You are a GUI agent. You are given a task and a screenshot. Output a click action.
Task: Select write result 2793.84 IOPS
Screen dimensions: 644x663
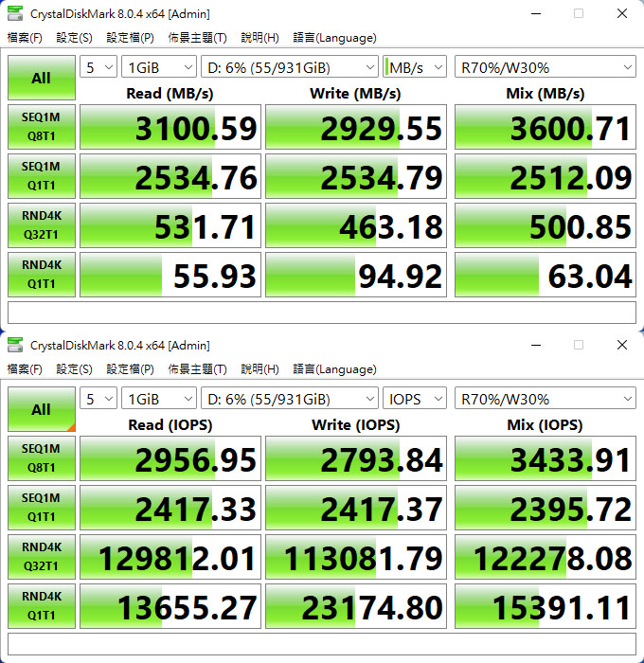click(x=356, y=458)
